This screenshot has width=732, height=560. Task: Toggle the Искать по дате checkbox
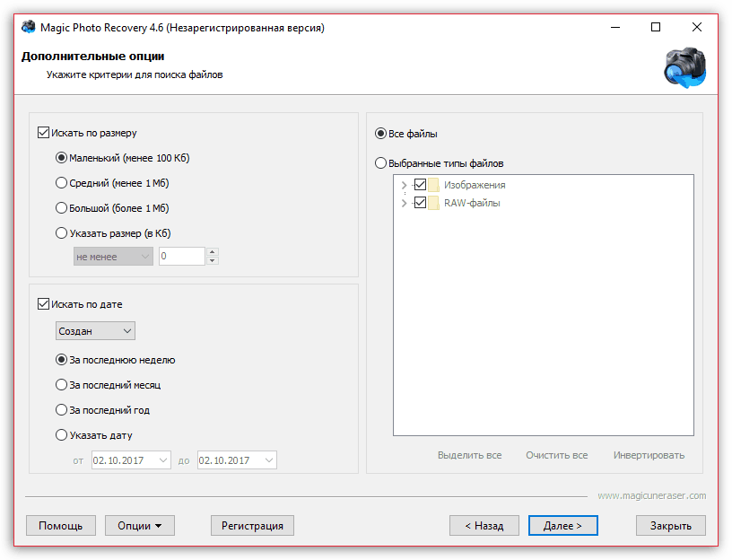point(43,304)
